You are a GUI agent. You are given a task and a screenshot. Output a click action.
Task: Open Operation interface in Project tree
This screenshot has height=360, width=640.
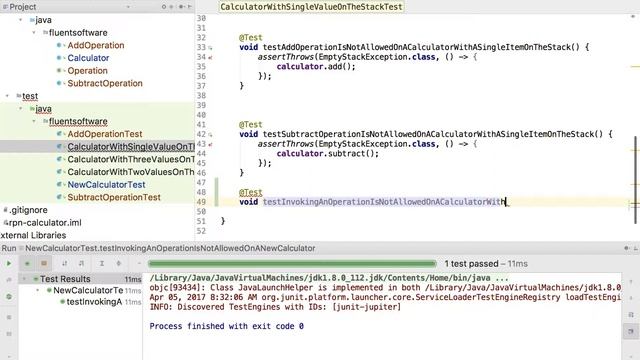pyautogui.click(x=87, y=71)
